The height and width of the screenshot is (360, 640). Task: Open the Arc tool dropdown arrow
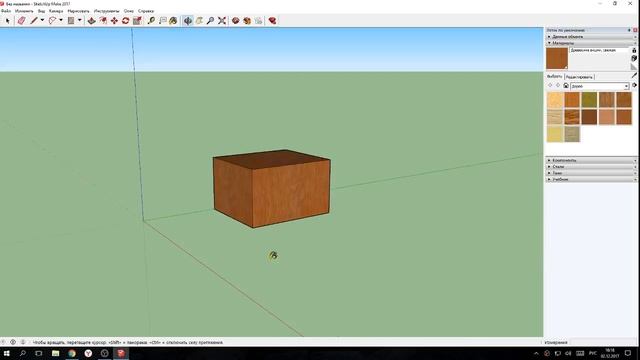(61, 20)
